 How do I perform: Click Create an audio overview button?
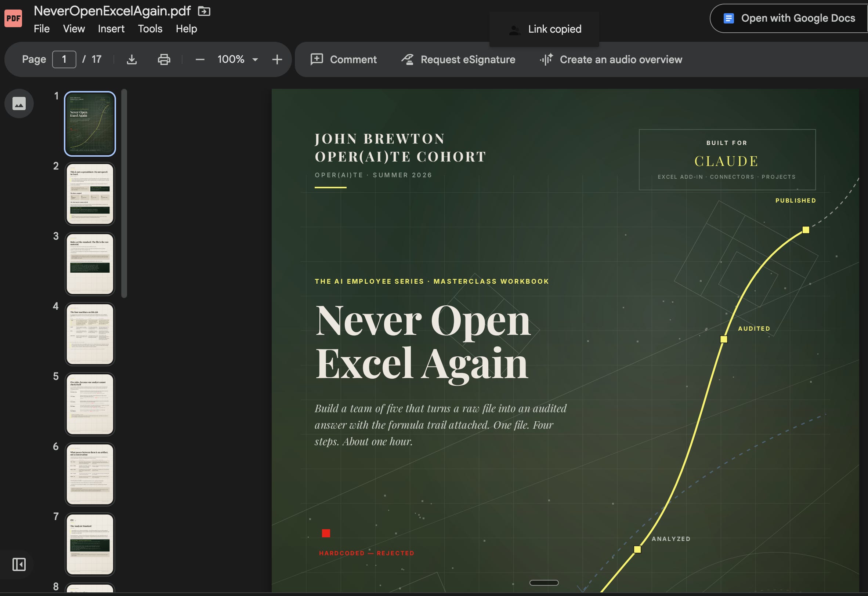click(611, 59)
